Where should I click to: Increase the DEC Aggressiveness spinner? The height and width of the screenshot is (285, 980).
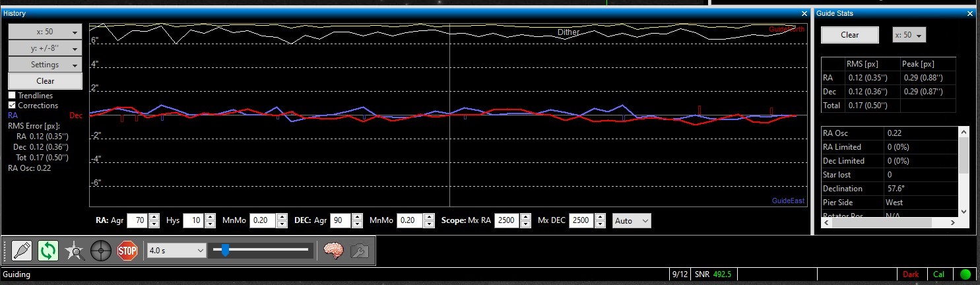coord(357,217)
